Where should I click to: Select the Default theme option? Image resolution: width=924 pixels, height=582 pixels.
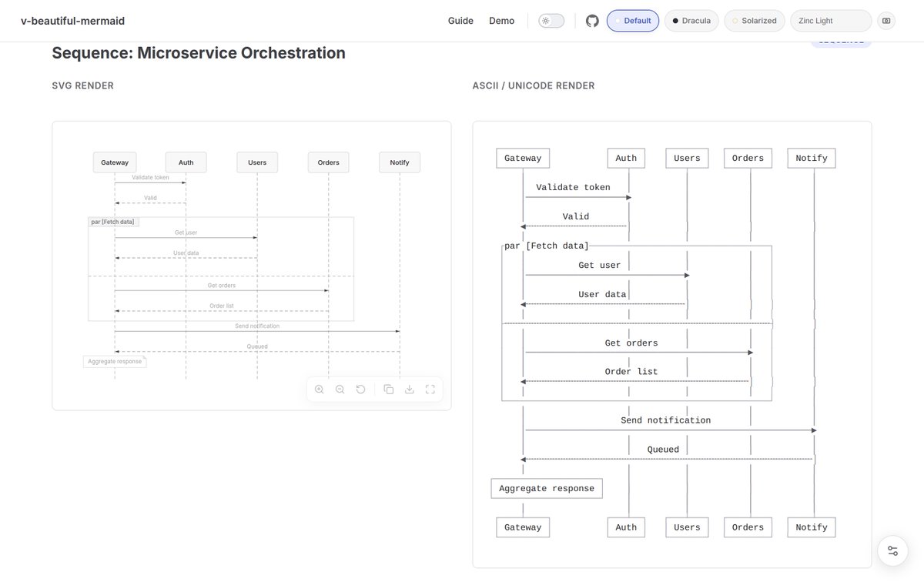pos(633,21)
